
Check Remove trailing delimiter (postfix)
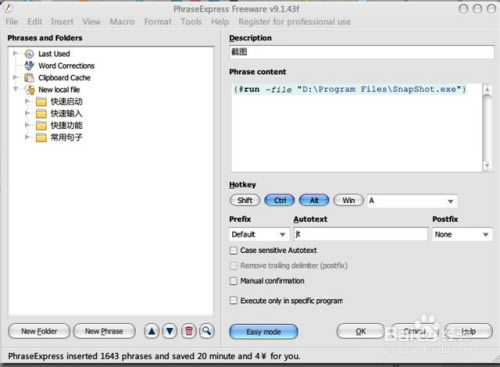pos(234,266)
